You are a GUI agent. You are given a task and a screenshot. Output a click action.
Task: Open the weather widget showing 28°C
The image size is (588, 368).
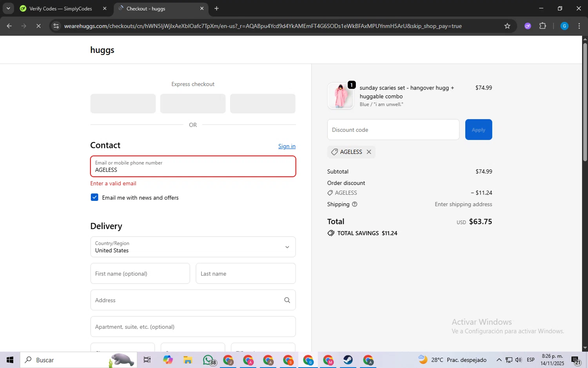pos(452,360)
